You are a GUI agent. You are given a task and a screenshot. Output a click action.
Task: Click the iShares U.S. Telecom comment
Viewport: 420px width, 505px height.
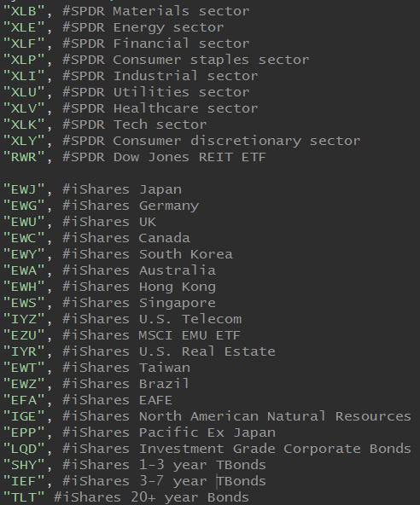tap(152, 319)
